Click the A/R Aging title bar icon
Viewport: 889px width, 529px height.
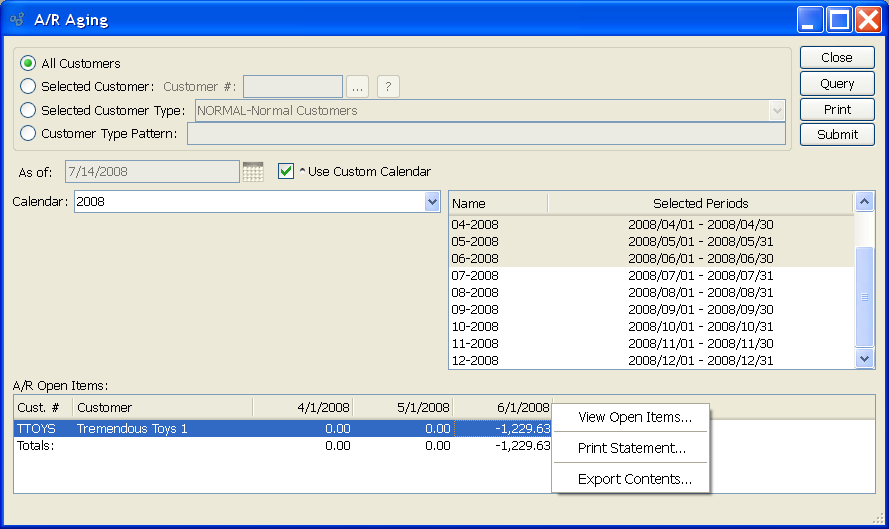click(x=17, y=20)
